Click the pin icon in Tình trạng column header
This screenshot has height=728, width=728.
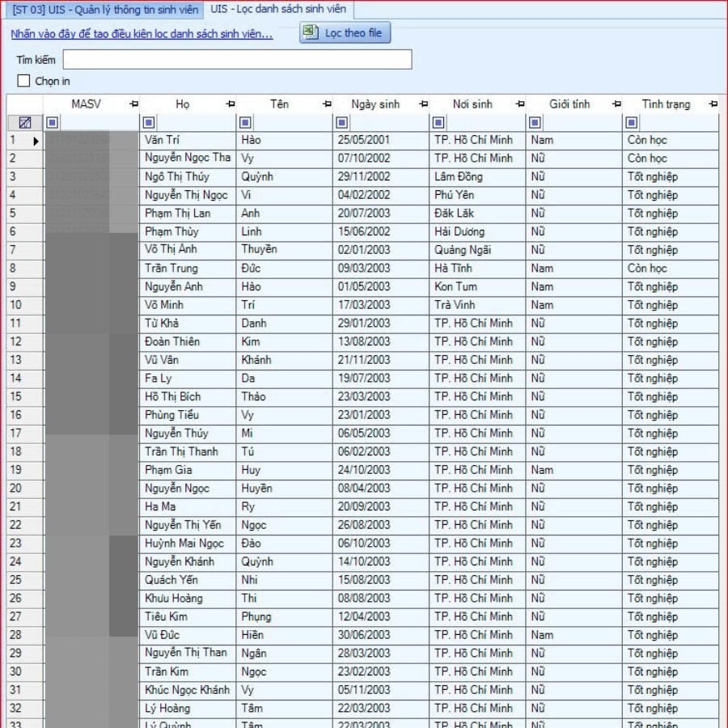tap(713, 104)
